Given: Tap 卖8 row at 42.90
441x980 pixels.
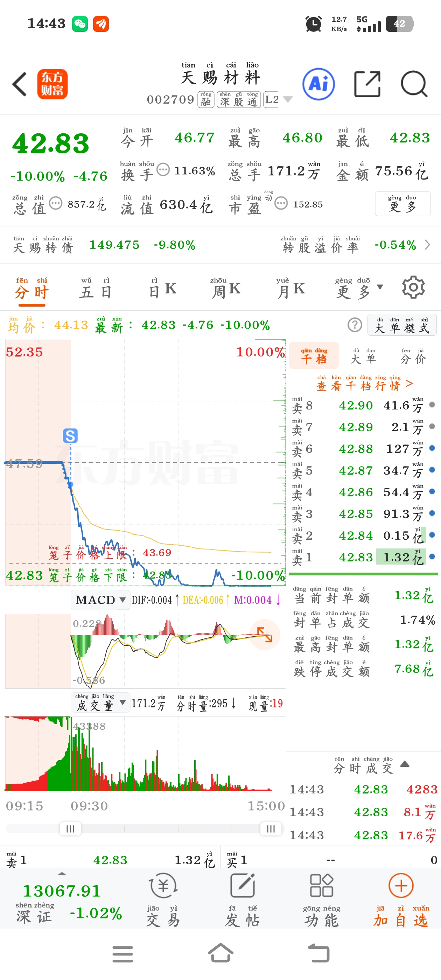Looking at the screenshot, I should (363, 405).
